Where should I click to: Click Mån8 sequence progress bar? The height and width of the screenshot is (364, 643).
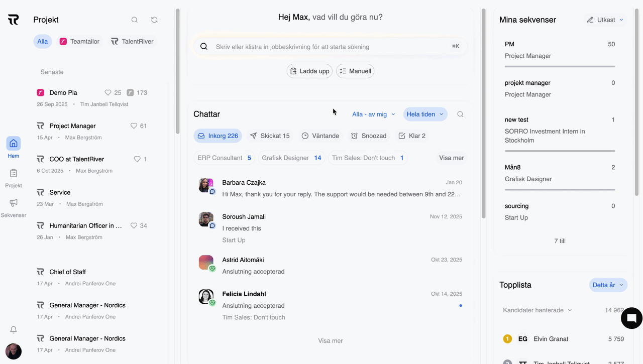pos(560,189)
